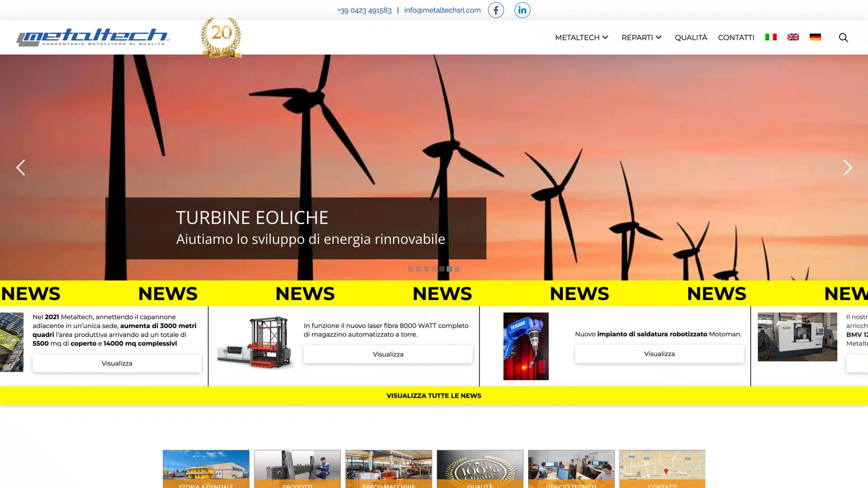Click Visualizza under laser fibra news

(x=388, y=354)
